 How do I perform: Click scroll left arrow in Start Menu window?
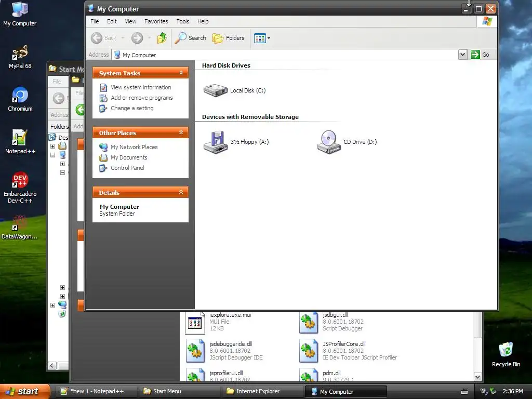click(52, 365)
